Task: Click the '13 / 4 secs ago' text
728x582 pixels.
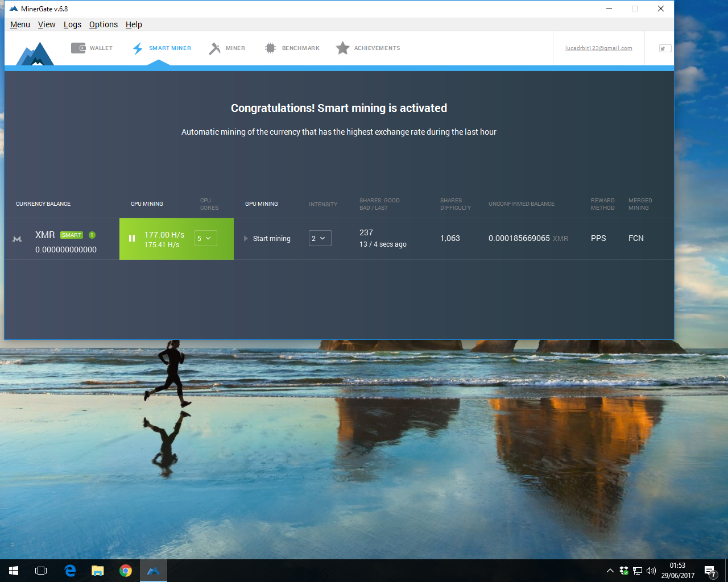Action: [x=383, y=244]
